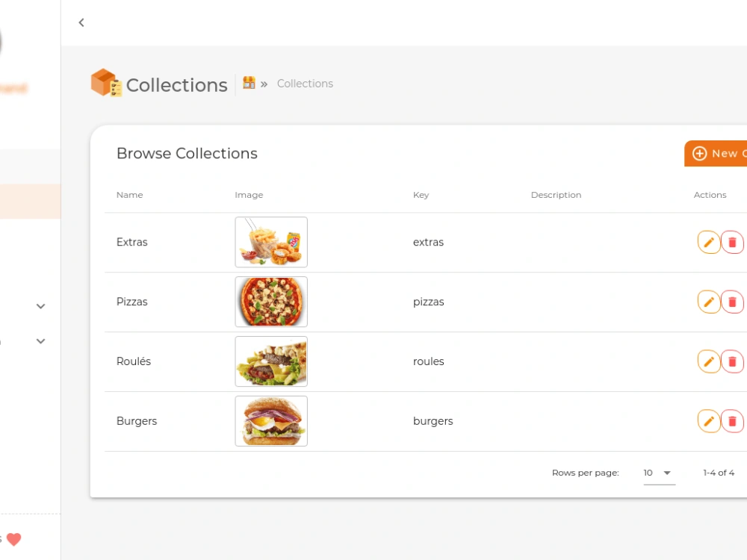Select the Pizzas name cell

pyautogui.click(x=132, y=302)
